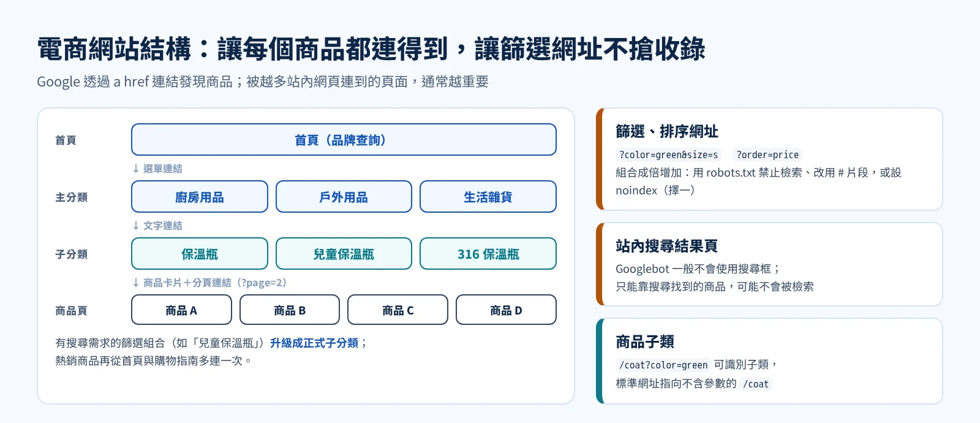Viewport: 980px width, 423px height.
Task: Click the /coat?color=green code chip
Action: pyautogui.click(x=663, y=365)
